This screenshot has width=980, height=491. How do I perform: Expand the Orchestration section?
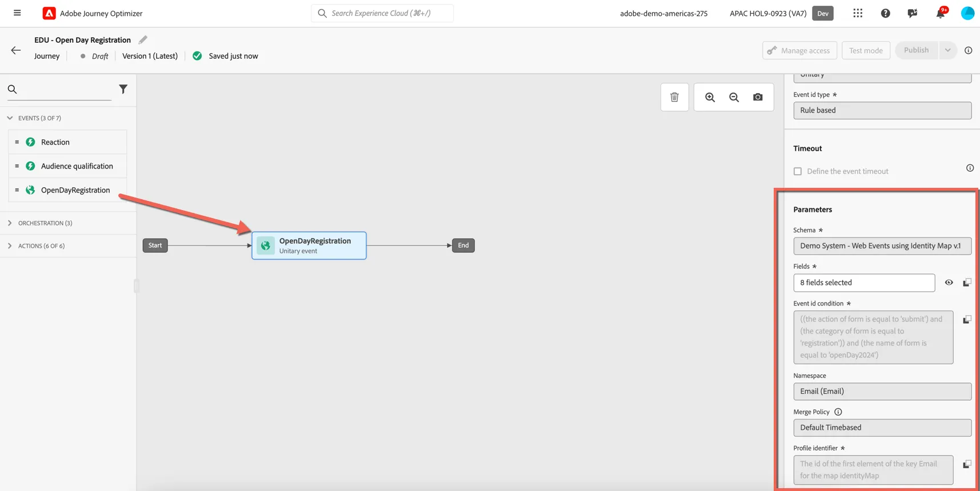(10, 223)
